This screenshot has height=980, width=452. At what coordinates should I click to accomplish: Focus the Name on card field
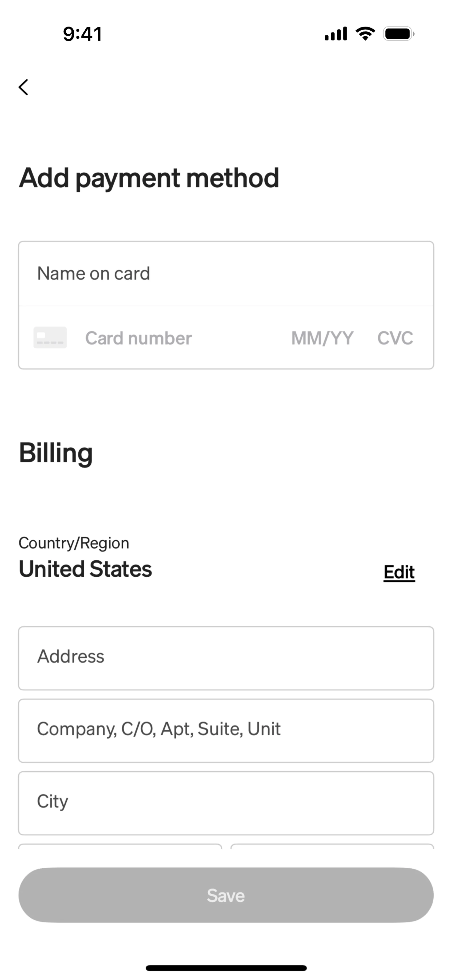pos(226,274)
